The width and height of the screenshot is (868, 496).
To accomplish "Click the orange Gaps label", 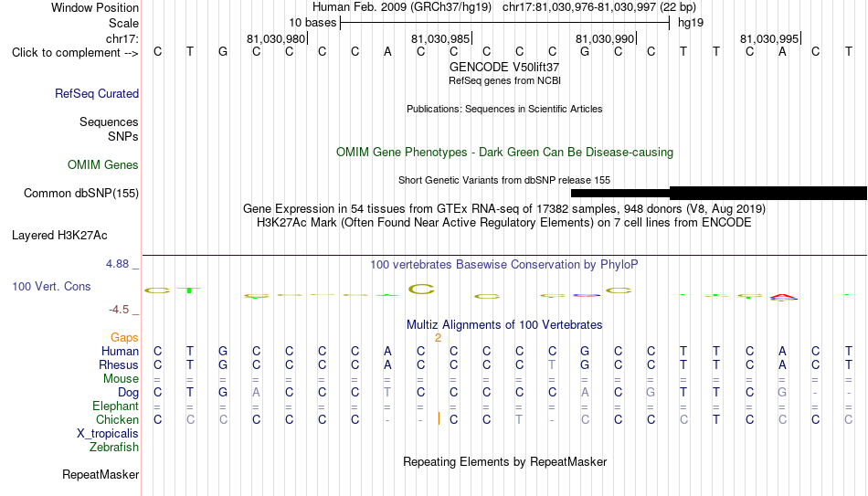I will click(124, 338).
